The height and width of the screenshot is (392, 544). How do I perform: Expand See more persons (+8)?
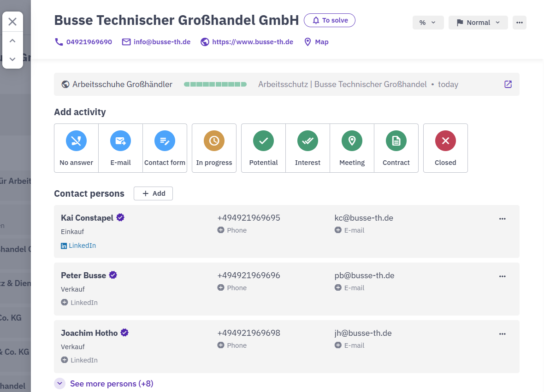(x=104, y=384)
